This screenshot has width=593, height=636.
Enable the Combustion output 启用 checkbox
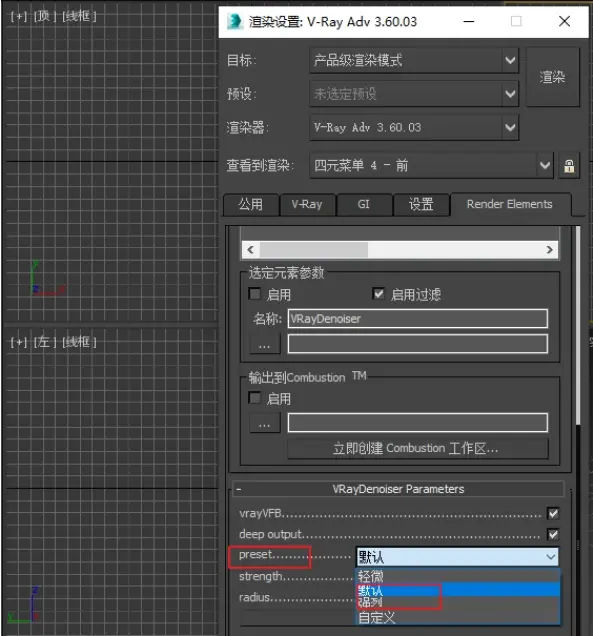(x=255, y=398)
